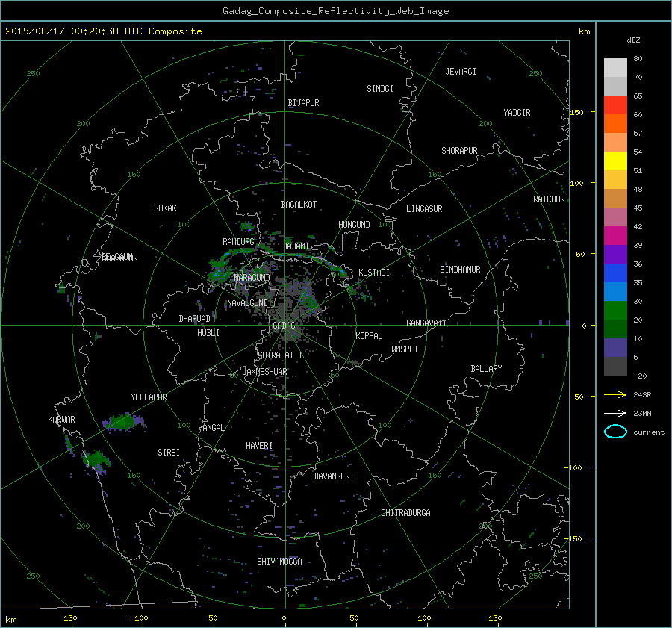The width and height of the screenshot is (672, 628).
Task: Click the green radar echo near Yellapur
Action: (x=123, y=422)
